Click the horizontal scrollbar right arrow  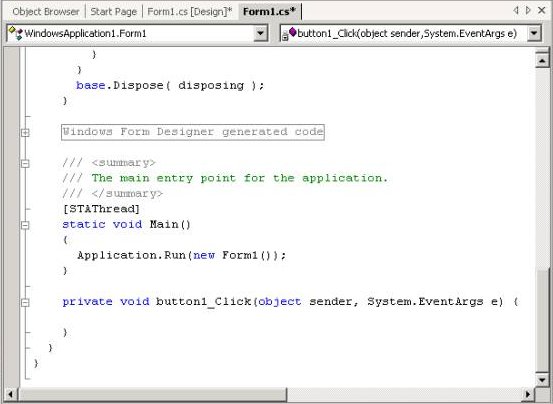tap(528, 394)
